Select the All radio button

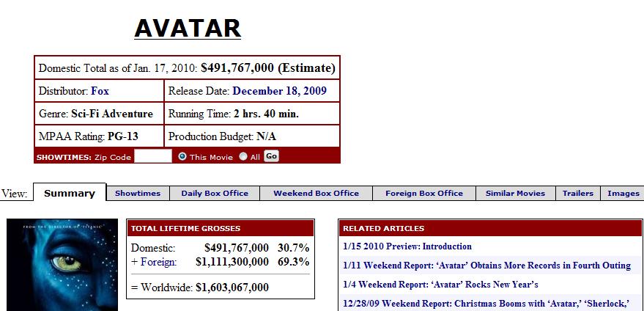pyautogui.click(x=243, y=157)
